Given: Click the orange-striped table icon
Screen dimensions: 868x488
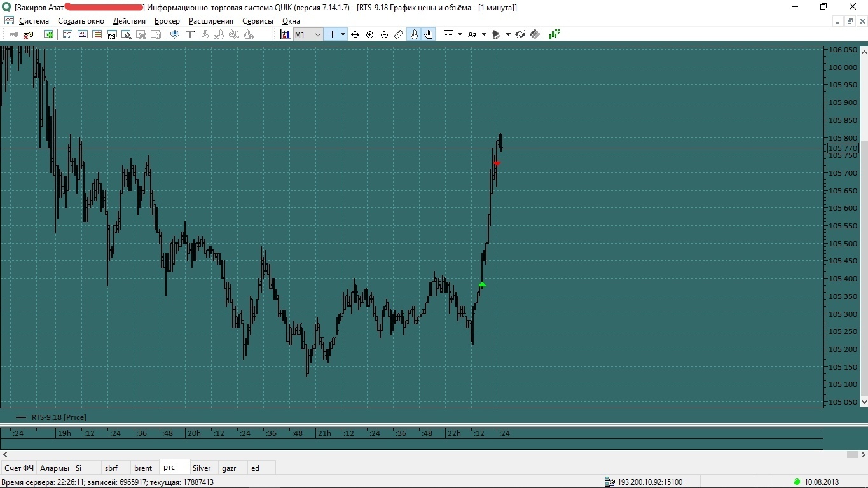Looking at the screenshot, I should tap(97, 34).
